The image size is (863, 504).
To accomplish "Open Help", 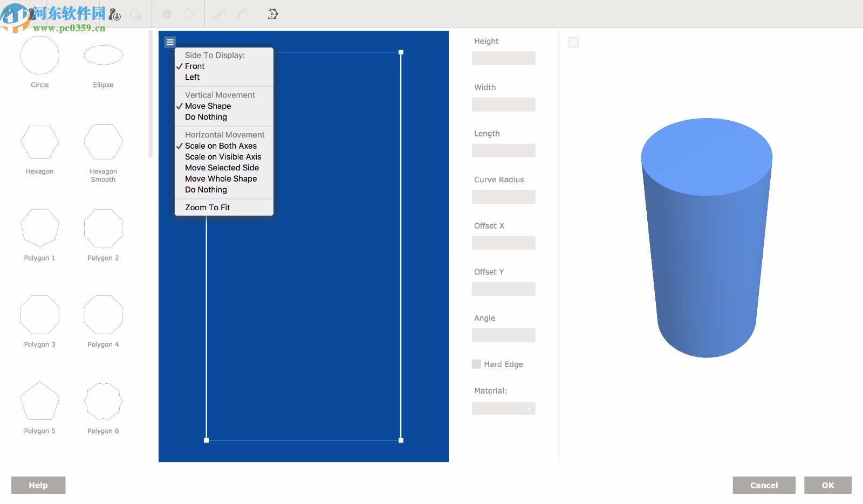I will pyautogui.click(x=38, y=485).
